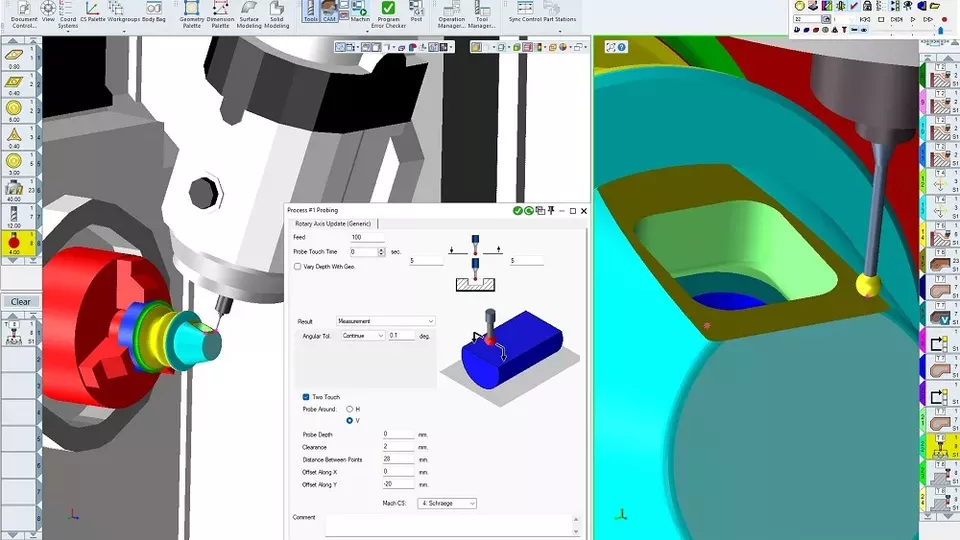Toggle the CAM palette button
The width and height of the screenshot is (960, 540).
pos(329,12)
